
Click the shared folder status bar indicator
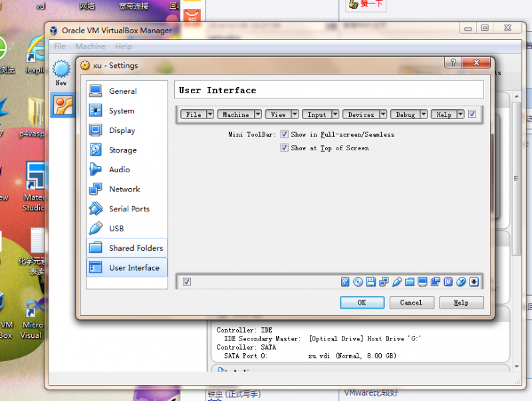(410, 282)
